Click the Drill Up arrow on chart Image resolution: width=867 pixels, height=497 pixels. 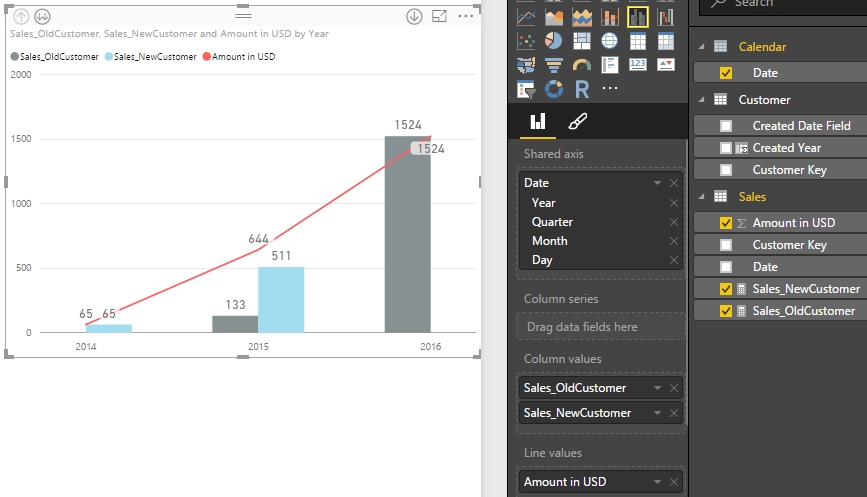[21, 17]
